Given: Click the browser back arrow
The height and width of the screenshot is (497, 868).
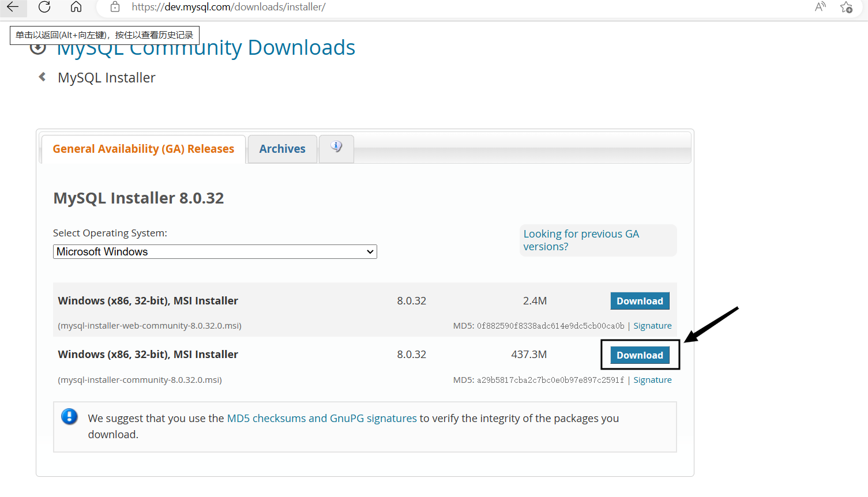Looking at the screenshot, I should (x=13, y=7).
